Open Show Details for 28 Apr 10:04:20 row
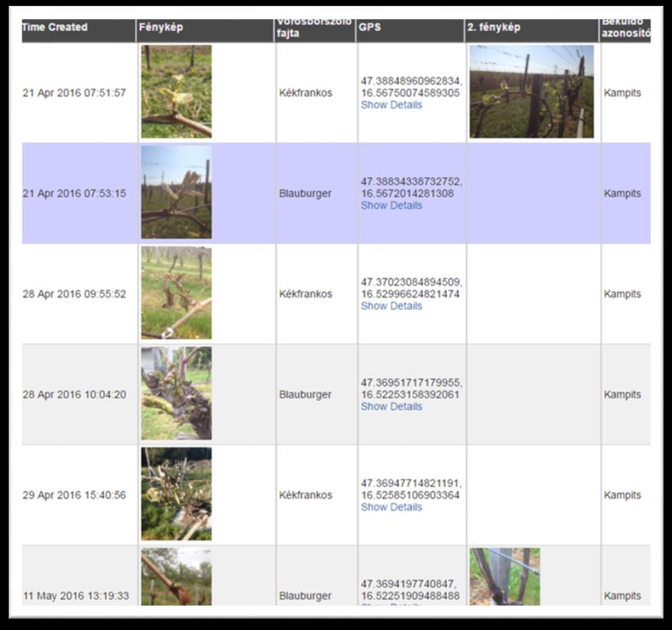Screen dimensions: 672x630 [391, 407]
